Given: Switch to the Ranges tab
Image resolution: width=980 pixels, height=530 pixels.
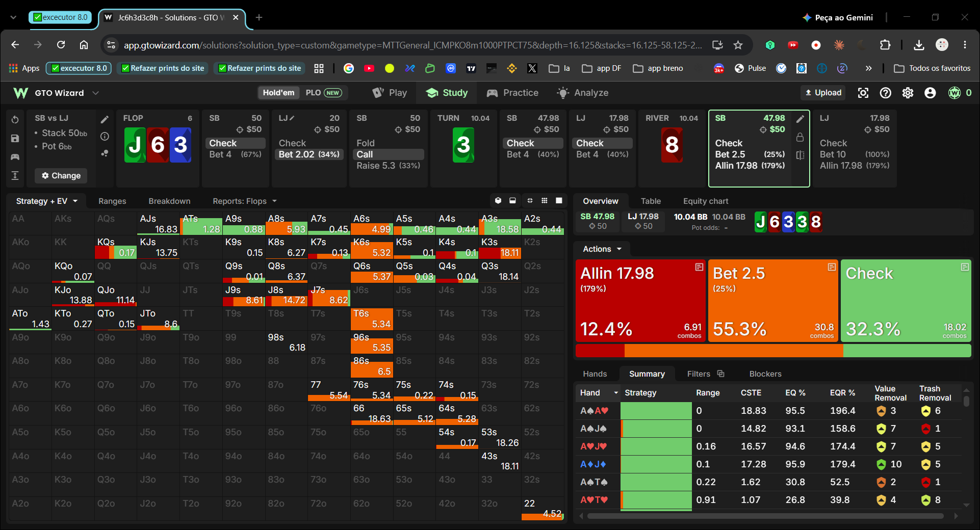Looking at the screenshot, I should click(112, 201).
